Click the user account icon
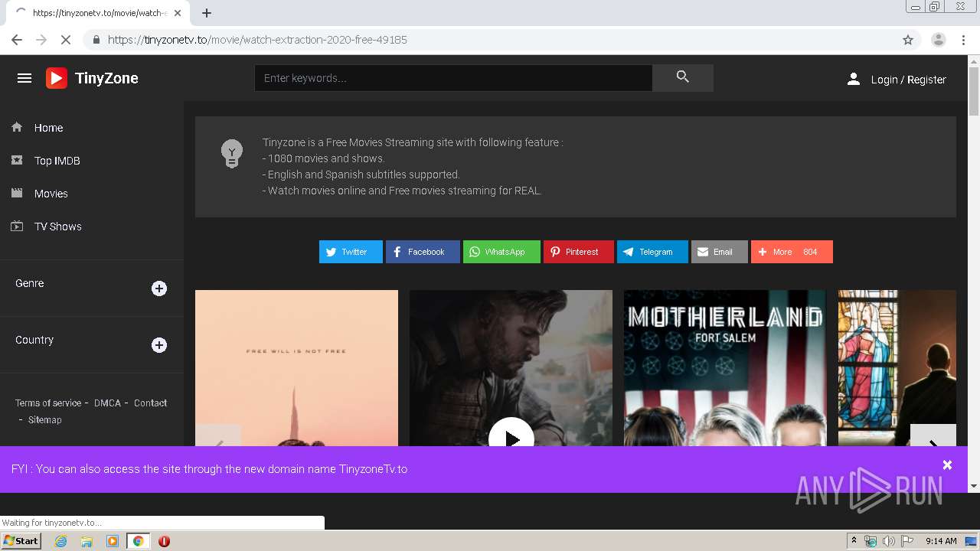This screenshot has height=551, width=980. click(854, 79)
